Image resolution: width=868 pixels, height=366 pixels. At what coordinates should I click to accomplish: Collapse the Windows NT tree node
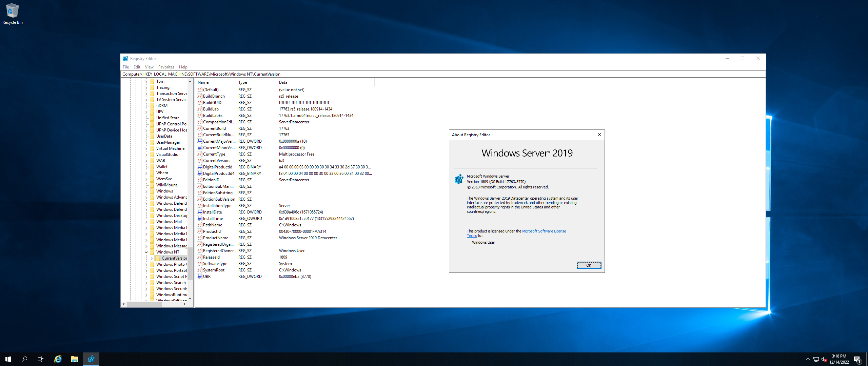[146, 252]
